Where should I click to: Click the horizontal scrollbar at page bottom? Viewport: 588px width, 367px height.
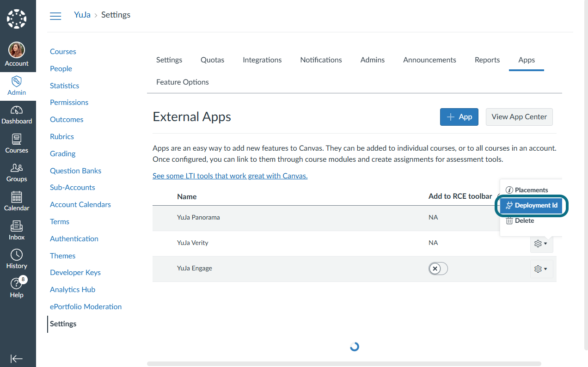click(x=344, y=364)
